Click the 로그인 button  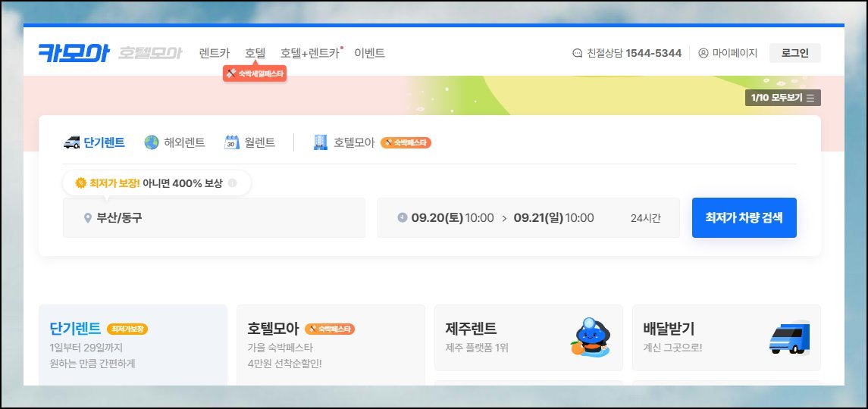pos(795,53)
